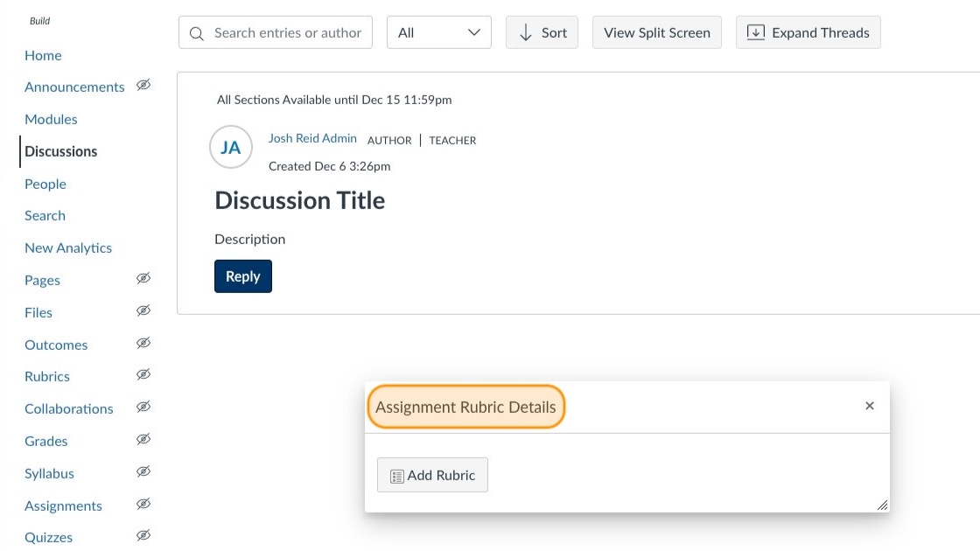Click the rubric icon inside Add Rubric
This screenshot has width=980, height=551.
pyautogui.click(x=397, y=475)
